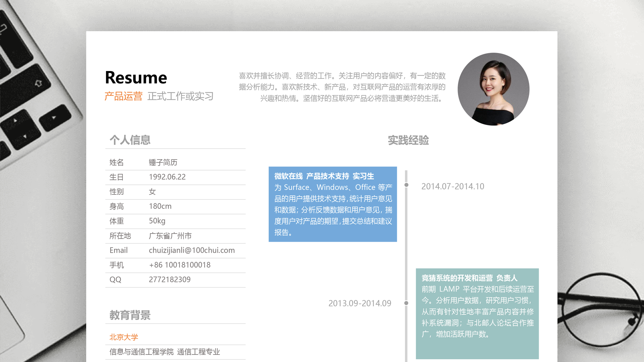Click the 身高 label
644x362 pixels.
(116, 206)
